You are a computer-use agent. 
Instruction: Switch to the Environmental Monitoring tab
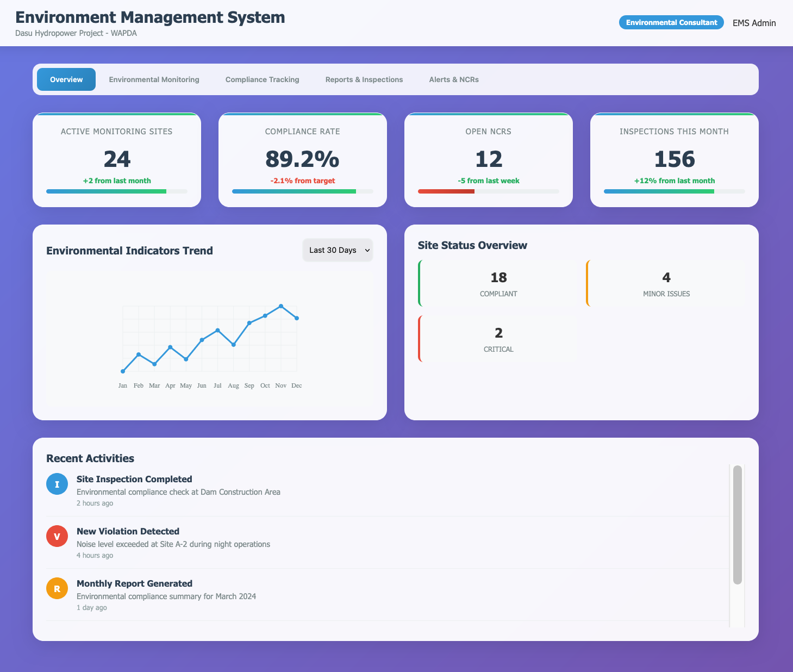click(x=154, y=79)
